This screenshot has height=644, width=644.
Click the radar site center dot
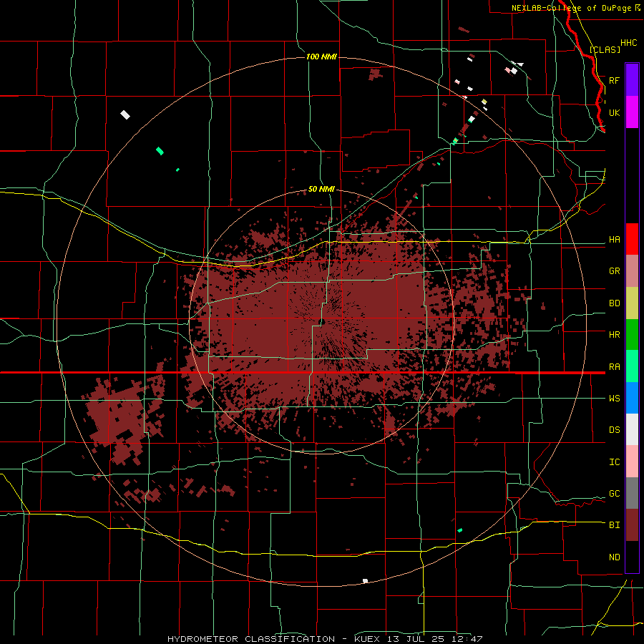click(322, 321)
